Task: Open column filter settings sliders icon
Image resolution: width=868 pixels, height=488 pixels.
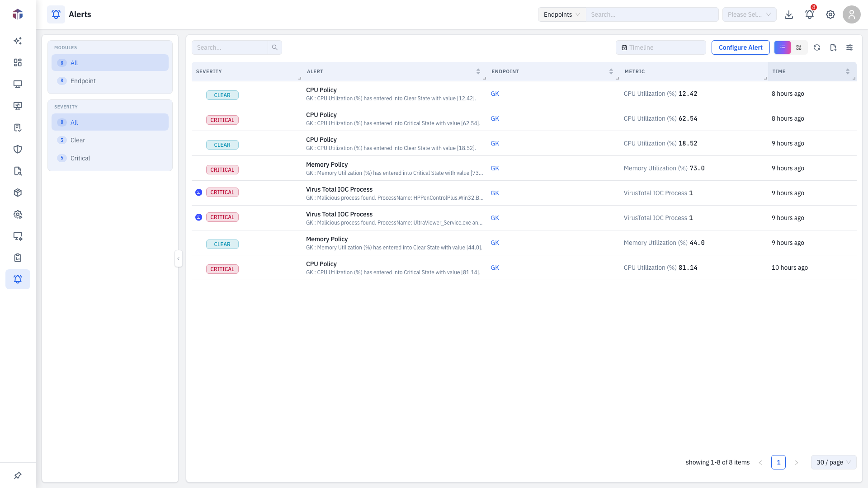Action: (x=849, y=47)
